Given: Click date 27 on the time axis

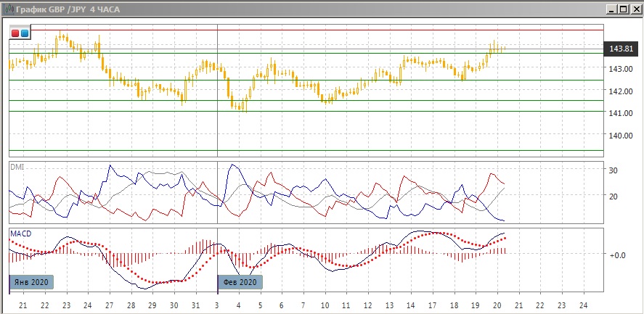Looking at the screenshot, I should pos(109,305).
